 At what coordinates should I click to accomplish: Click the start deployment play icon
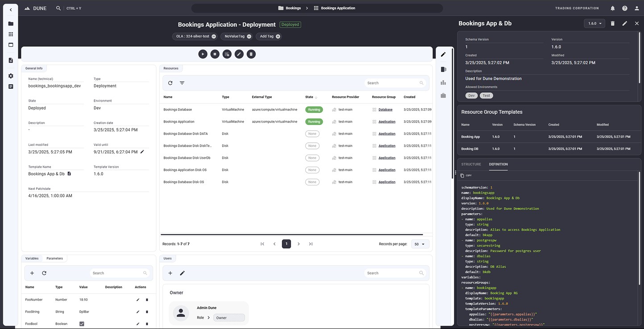click(x=203, y=54)
